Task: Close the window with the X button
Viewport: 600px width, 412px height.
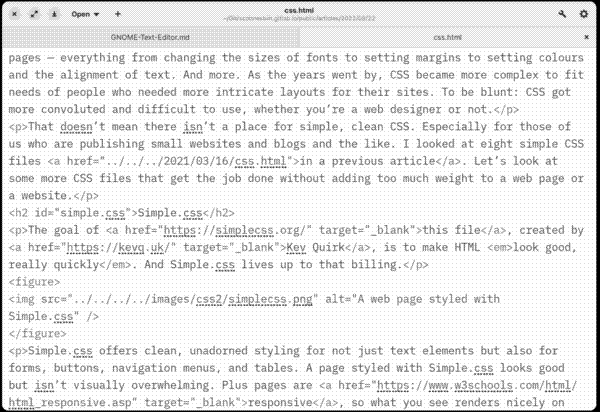Action: pyautogui.click(x=14, y=14)
